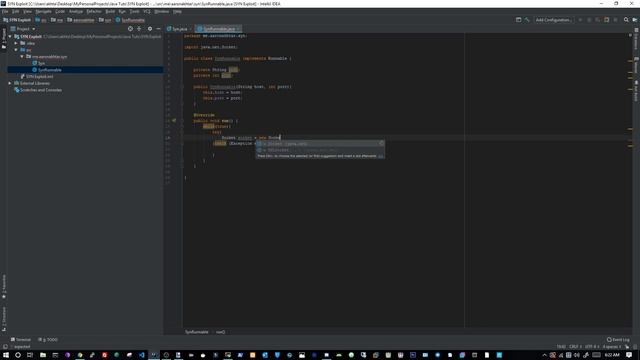Collapse the SYN Exploit root node
The image size is (640, 360).
coord(10,36)
